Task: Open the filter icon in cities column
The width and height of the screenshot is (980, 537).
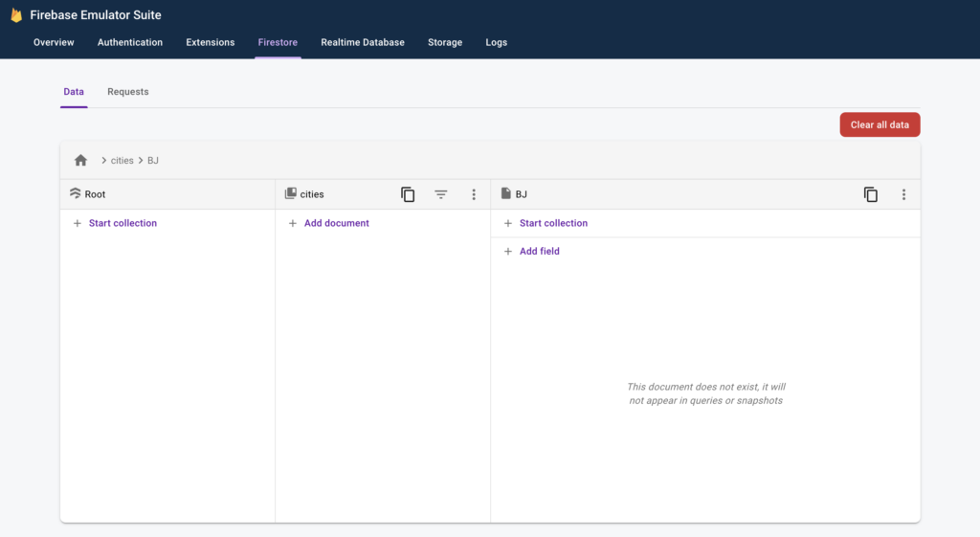Action: click(x=440, y=194)
